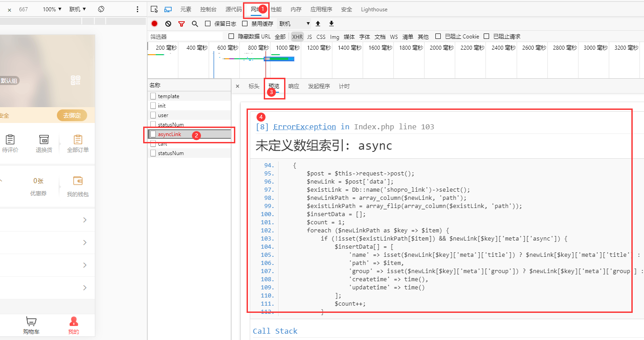Open the network panel 联机 throttling dropdown

click(x=295, y=24)
